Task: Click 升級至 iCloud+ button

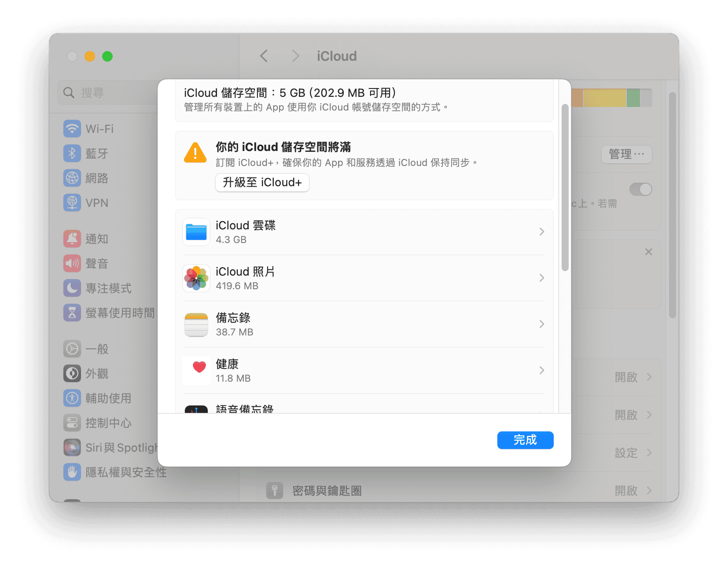Action: (262, 182)
